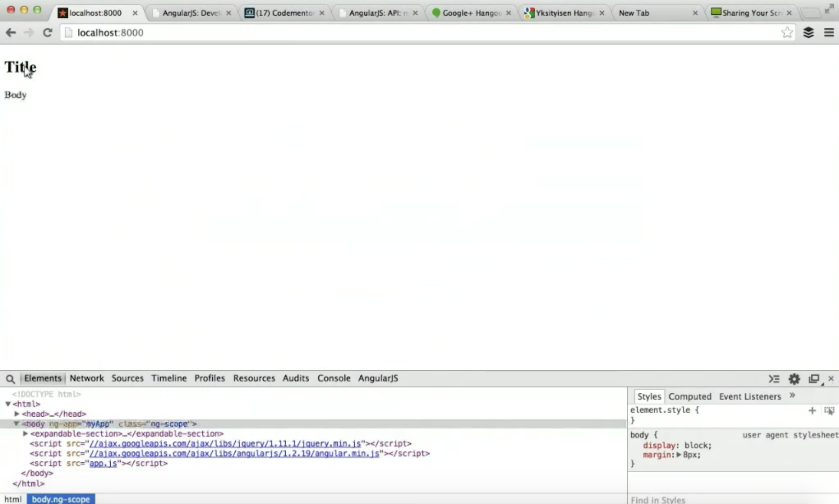This screenshot has height=504, width=839.
Task: Toggle element state icon in Styles
Action: 829,410
